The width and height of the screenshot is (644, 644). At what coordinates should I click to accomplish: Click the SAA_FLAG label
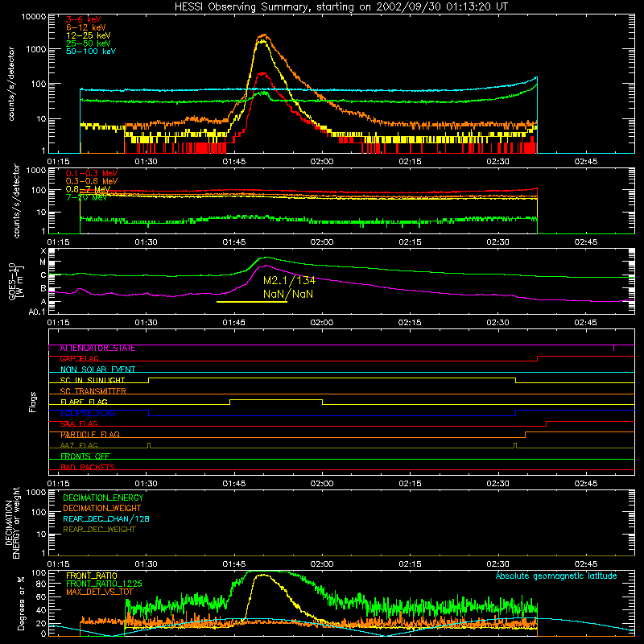point(79,424)
